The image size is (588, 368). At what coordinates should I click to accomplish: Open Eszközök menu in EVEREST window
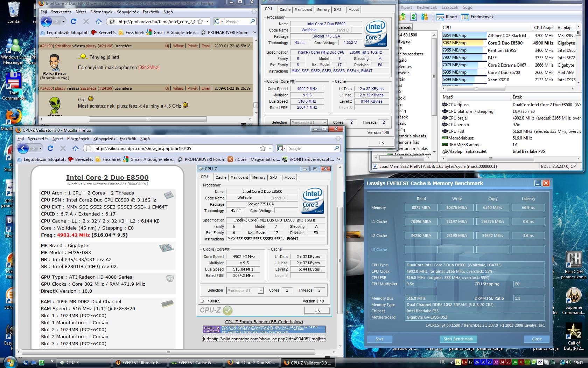click(450, 7)
